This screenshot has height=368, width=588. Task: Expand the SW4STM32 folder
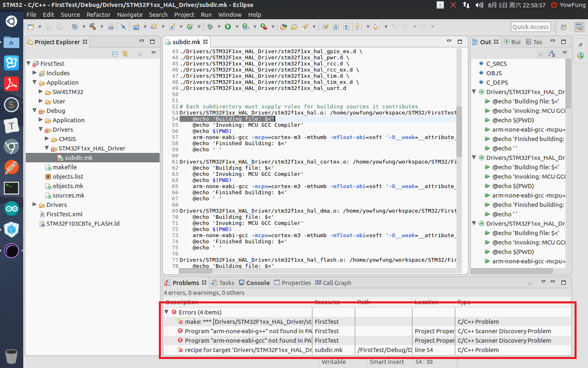(41, 92)
